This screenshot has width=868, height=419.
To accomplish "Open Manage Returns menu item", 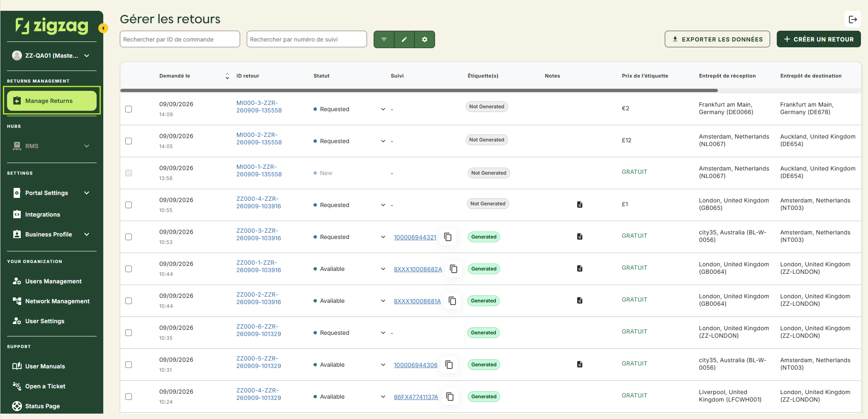I will point(52,101).
